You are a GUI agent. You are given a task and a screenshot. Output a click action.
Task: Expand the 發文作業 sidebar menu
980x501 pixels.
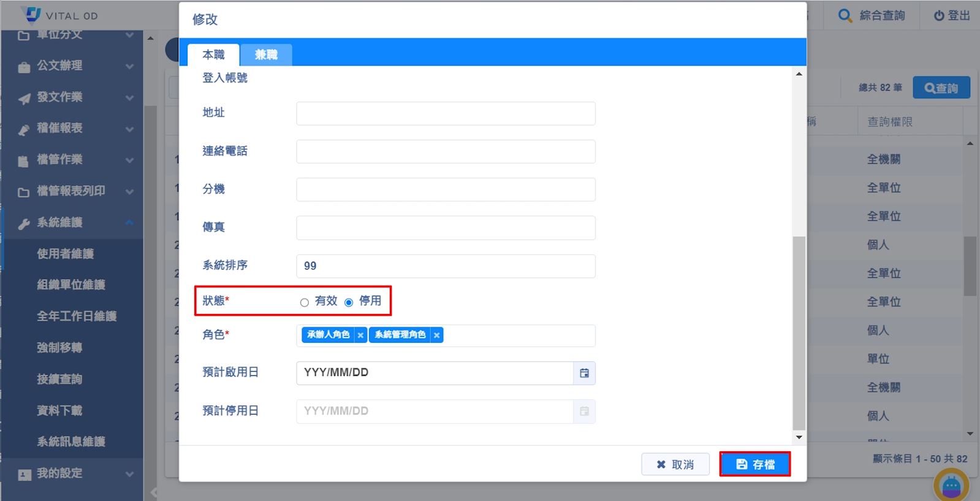click(x=129, y=98)
